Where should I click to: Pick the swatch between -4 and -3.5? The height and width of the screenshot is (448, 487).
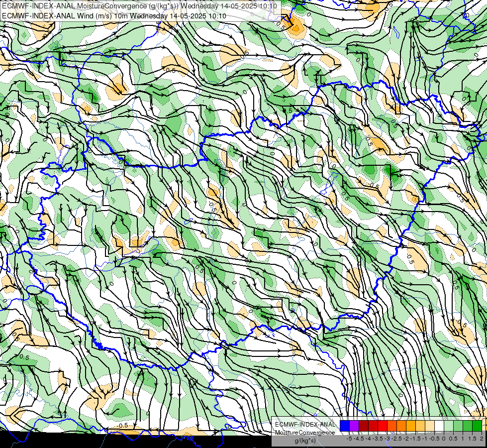(373, 426)
